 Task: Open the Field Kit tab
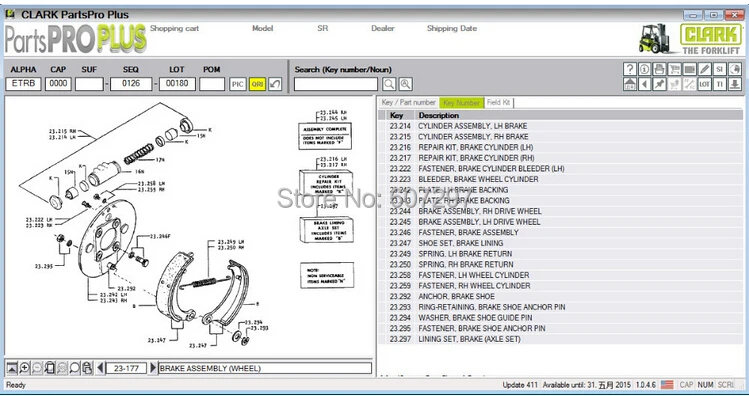point(499,103)
